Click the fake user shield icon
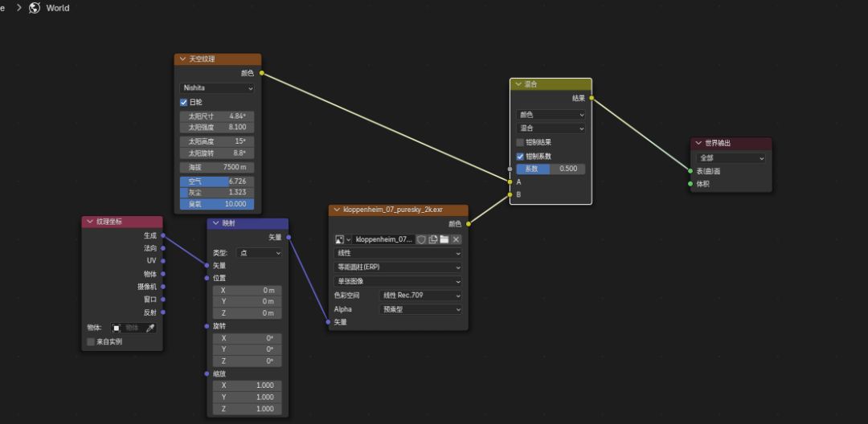 421,239
